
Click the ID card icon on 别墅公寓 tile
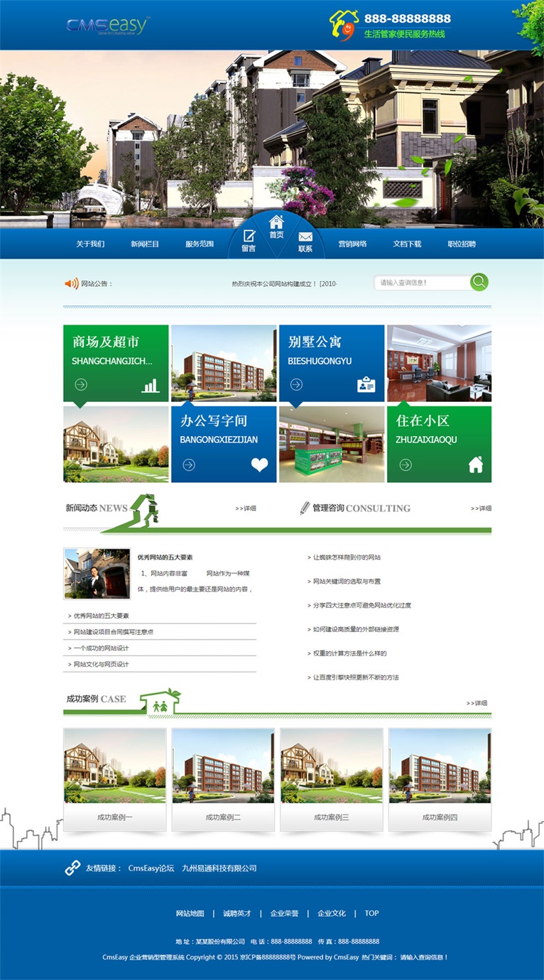[x=366, y=385]
